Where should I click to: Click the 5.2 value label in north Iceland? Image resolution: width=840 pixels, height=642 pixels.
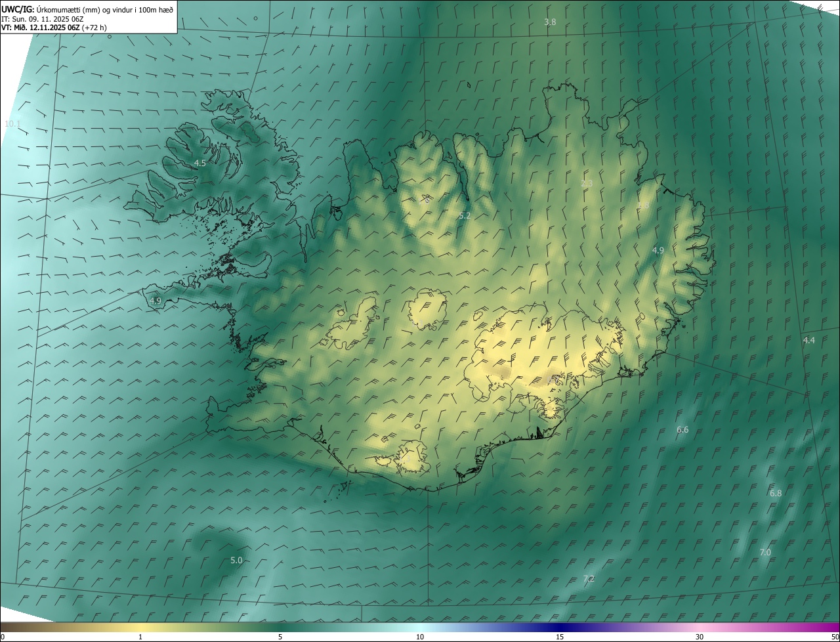[x=465, y=215]
